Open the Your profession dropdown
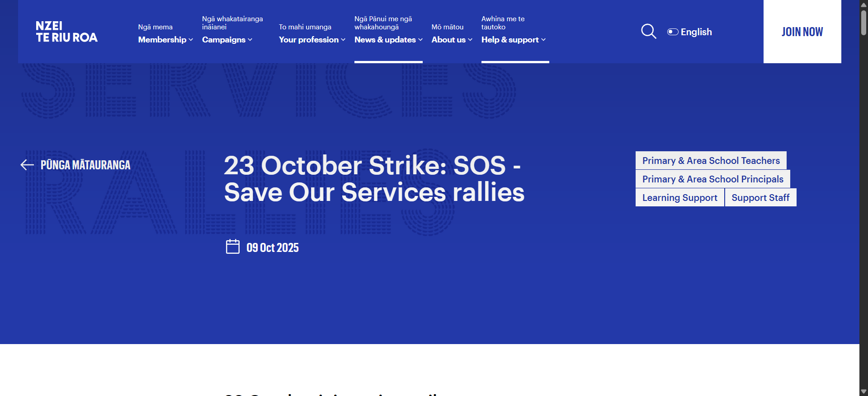 click(312, 40)
